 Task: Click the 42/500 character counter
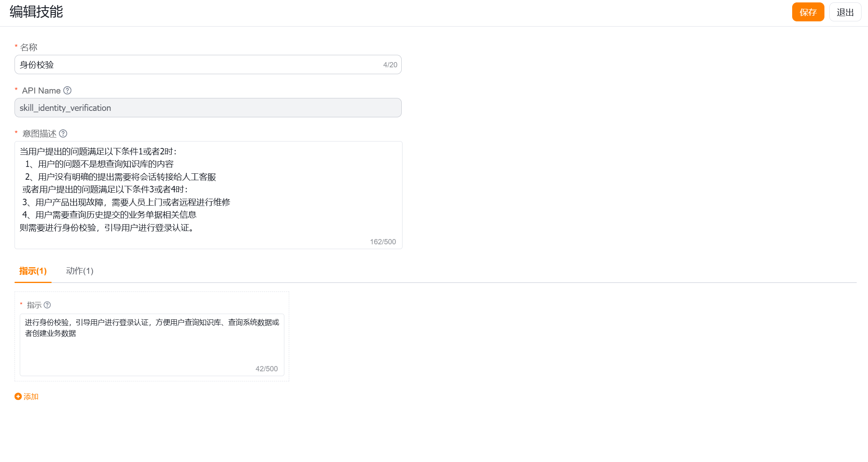point(267,369)
